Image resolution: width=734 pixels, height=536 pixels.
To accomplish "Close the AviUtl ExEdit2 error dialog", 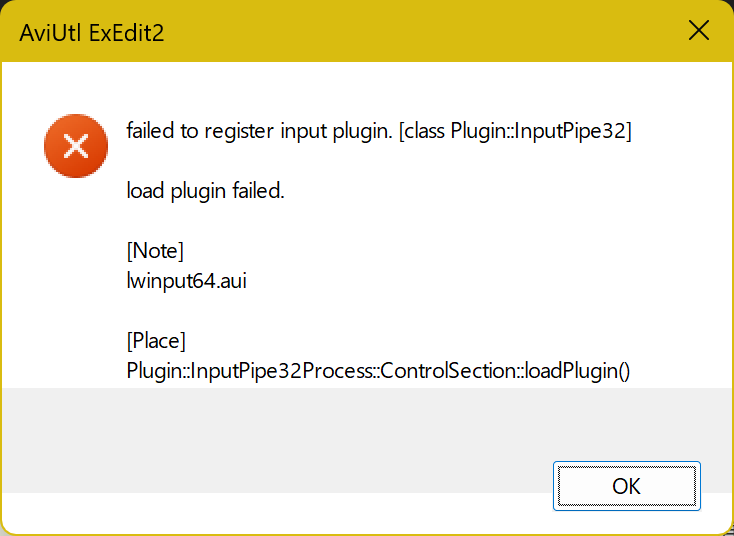I will pos(699,31).
